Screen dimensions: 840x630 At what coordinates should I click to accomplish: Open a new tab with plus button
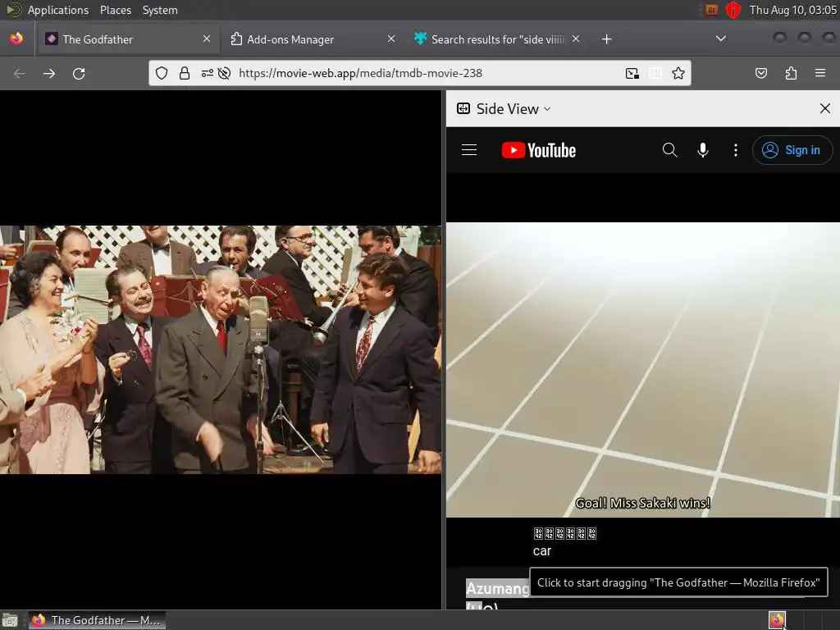[606, 39]
